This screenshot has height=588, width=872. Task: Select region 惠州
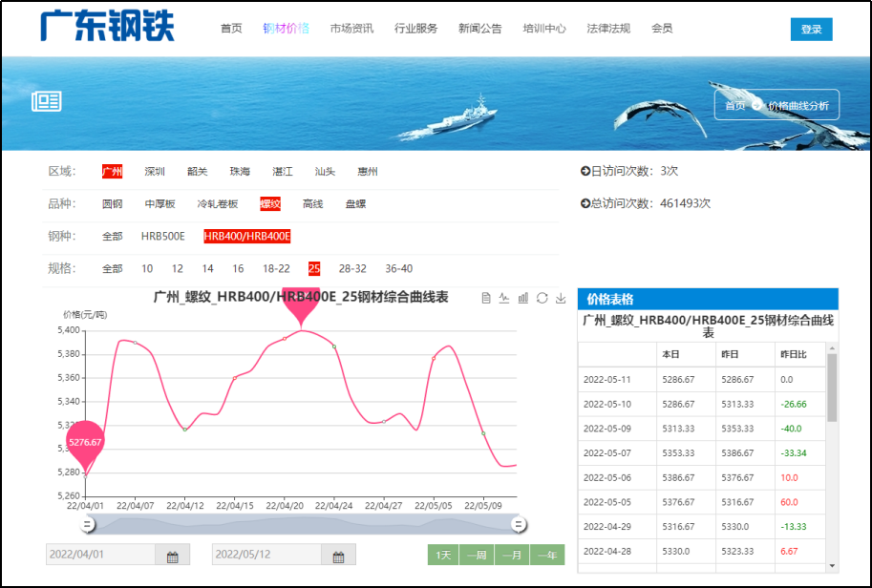[368, 171]
